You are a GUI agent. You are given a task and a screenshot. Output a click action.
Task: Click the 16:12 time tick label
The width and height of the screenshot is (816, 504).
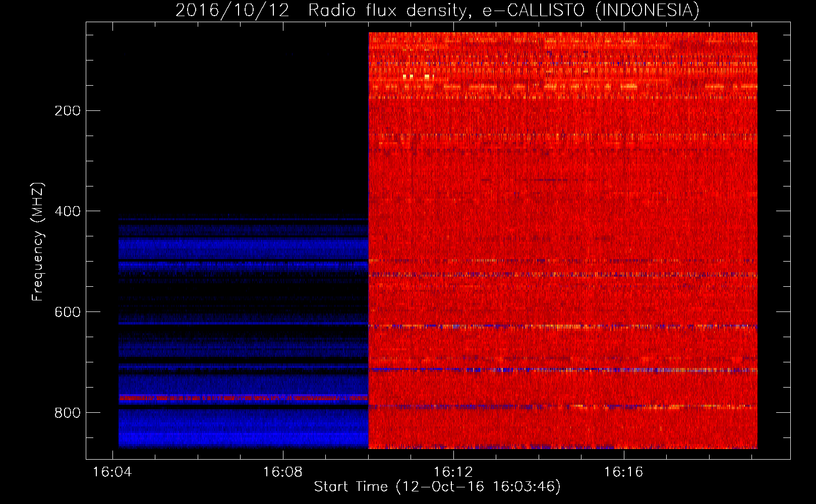click(x=453, y=472)
